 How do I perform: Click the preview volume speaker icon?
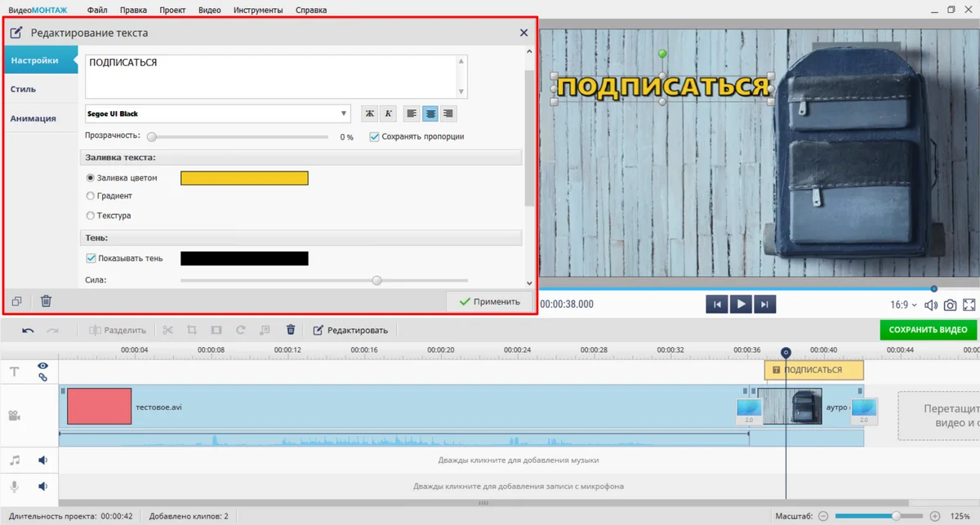931,305
